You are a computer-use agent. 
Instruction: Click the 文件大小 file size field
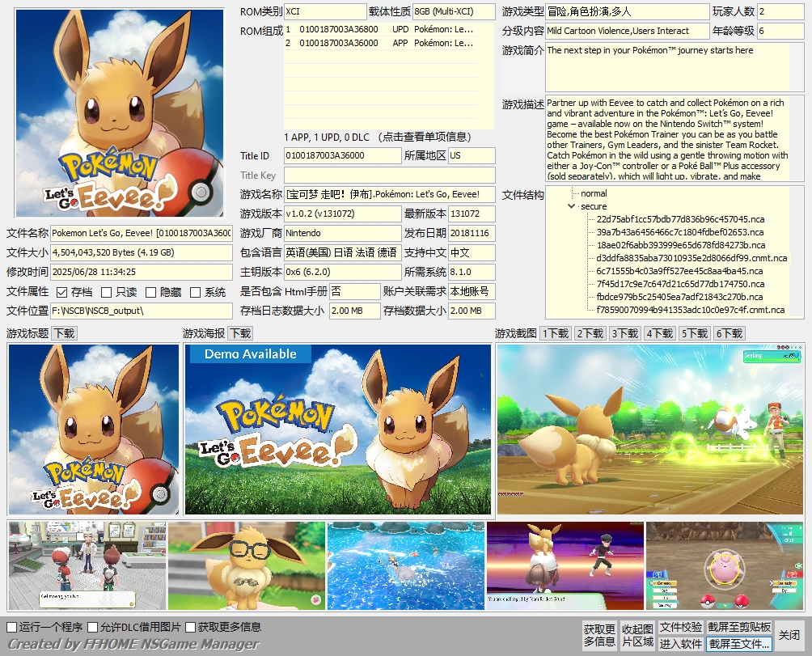pos(142,252)
